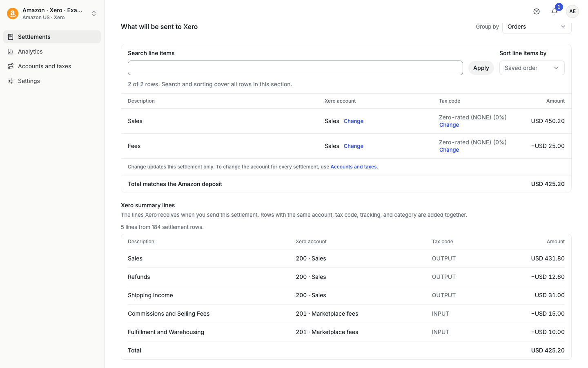The width and height of the screenshot is (588, 368).
Task: Click the Analytics chart icon
Action: pyautogui.click(x=11, y=52)
